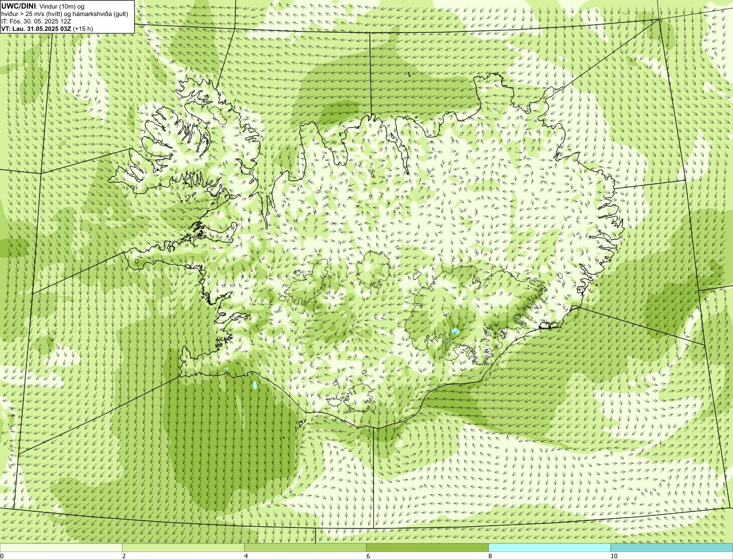The width and height of the screenshot is (733, 560).
Task: Pick the palest 0–2 m/s color bar segment
Action: pyautogui.click(x=61, y=548)
